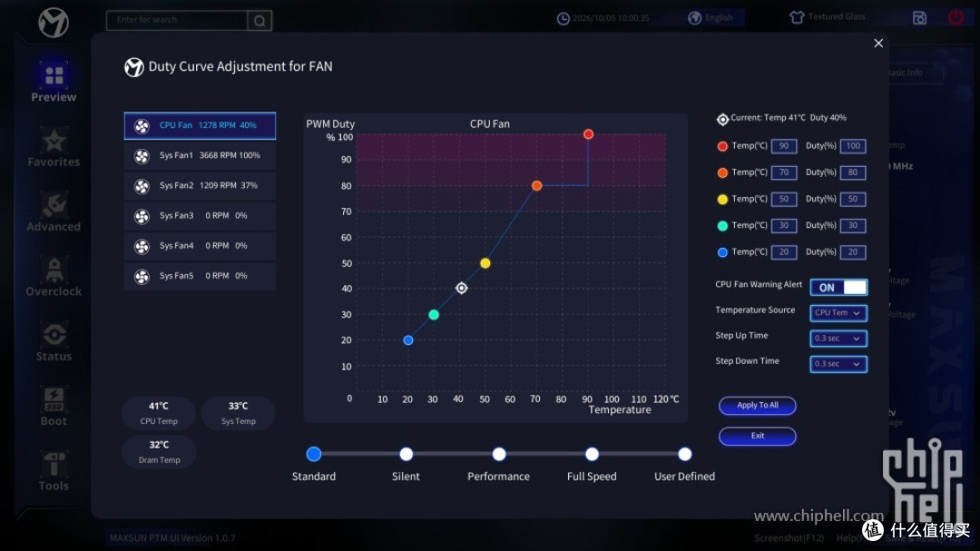
Task: Open the Overclock section
Action: coord(54,277)
